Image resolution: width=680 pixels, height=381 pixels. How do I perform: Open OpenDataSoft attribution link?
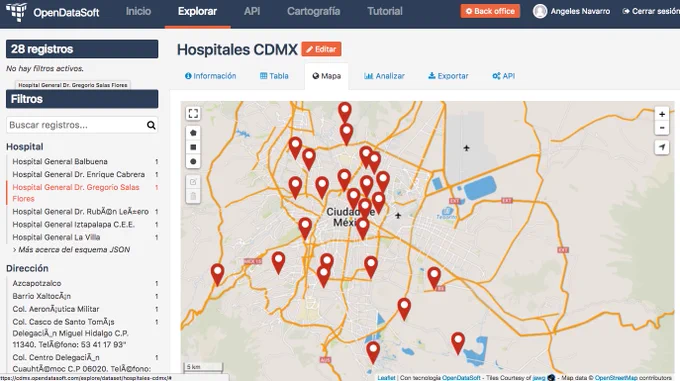(461, 378)
